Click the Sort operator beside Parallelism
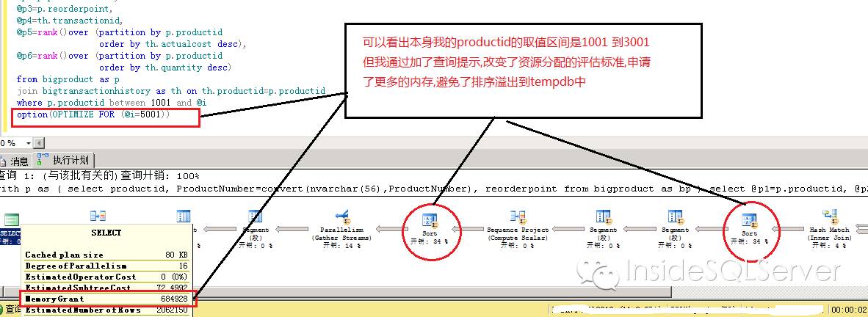 (x=430, y=219)
